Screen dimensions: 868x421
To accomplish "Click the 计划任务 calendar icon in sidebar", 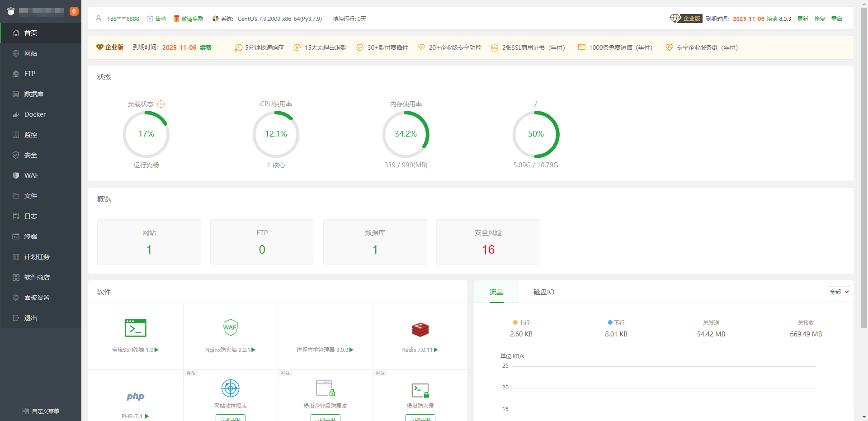I will (16, 257).
